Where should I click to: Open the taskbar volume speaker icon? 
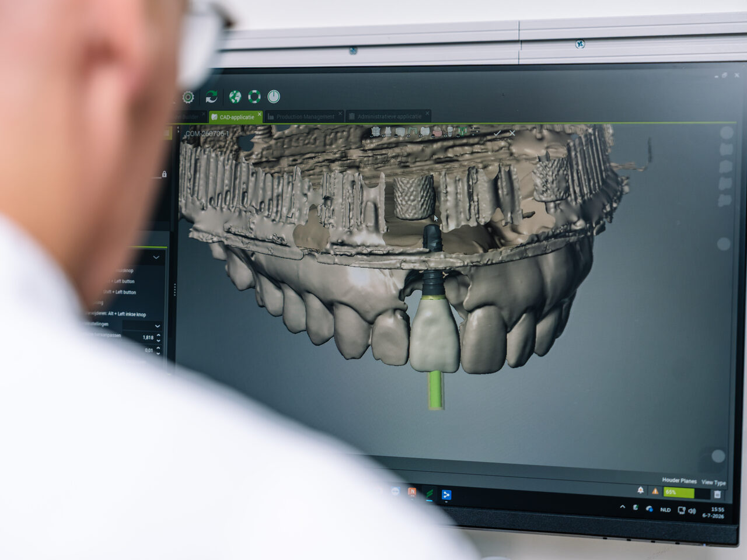click(692, 511)
